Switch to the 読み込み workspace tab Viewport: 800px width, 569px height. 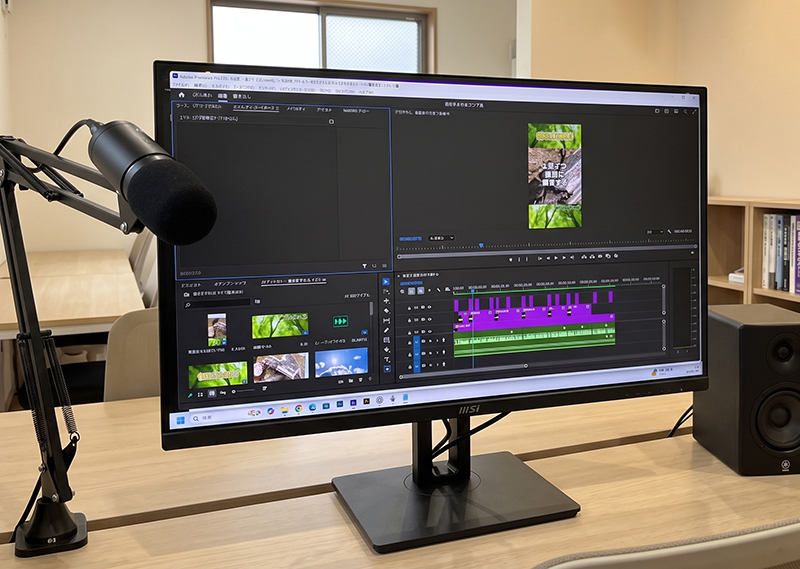pos(203,95)
